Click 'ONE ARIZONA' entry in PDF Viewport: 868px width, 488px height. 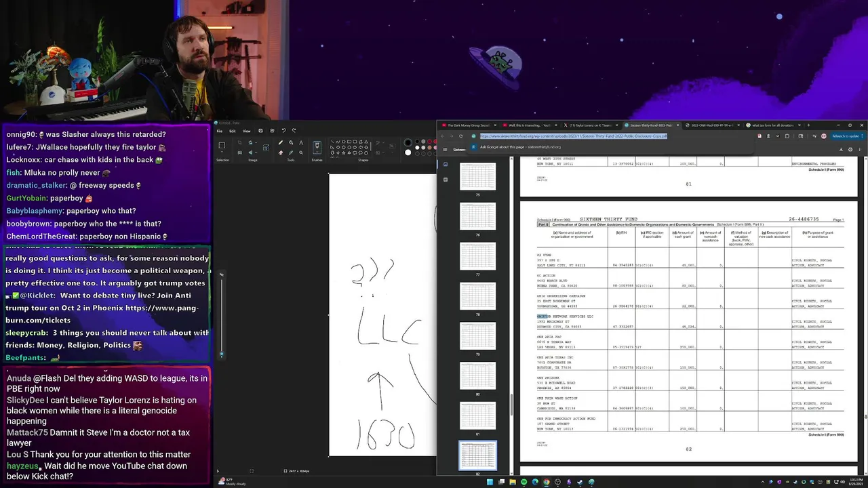click(548, 378)
